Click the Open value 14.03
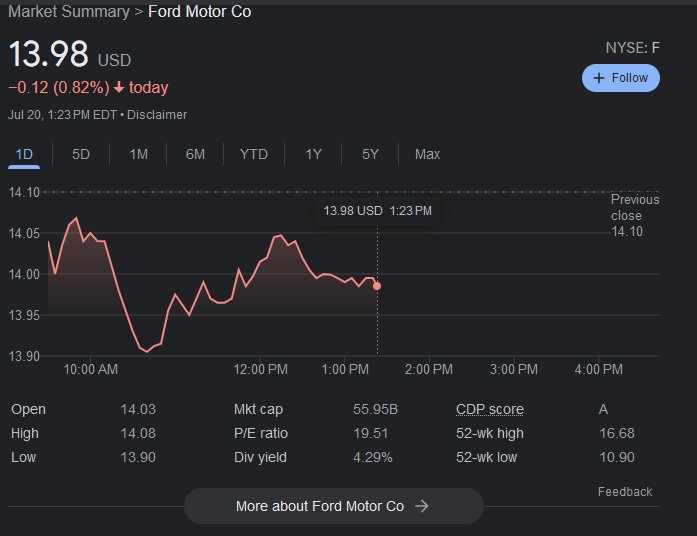 tap(138, 409)
